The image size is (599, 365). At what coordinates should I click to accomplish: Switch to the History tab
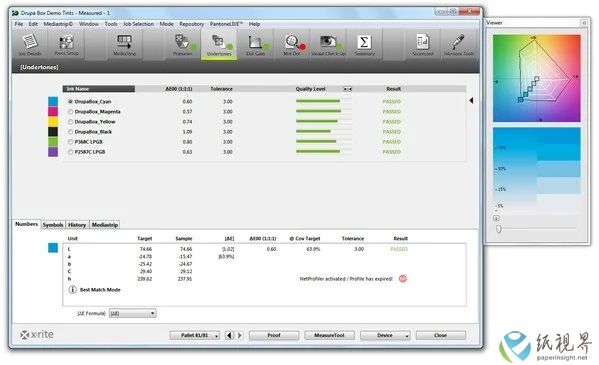77,225
